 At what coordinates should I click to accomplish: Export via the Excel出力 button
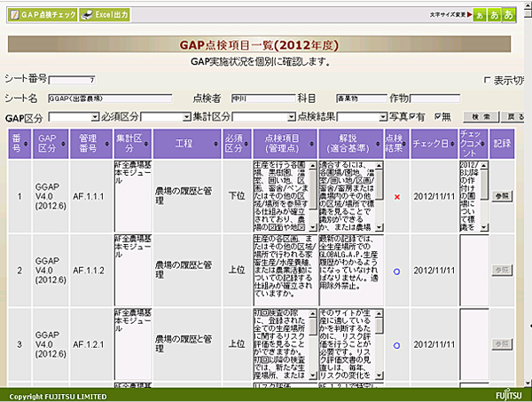click(x=105, y=15)
